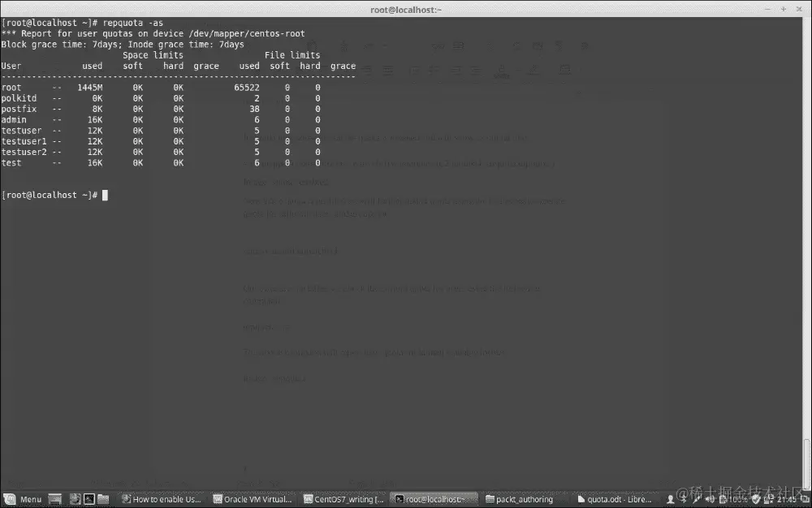Open the Mint Menu button

(x=22, y=499)
